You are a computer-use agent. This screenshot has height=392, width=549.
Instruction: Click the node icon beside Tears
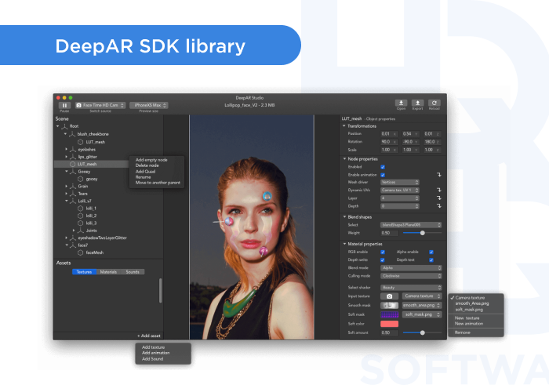(73, 194)
